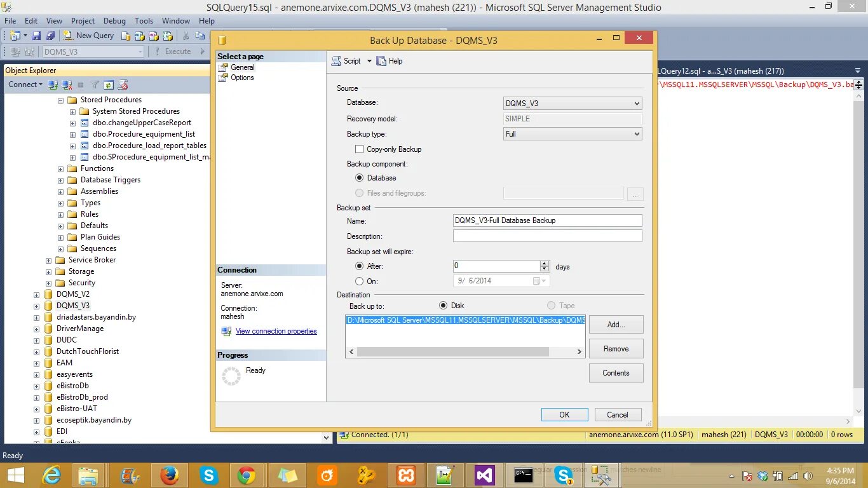Screen dimensions: 868x488
Task: Open Command Prompt from the taskbar
Action: tap(524, 475)
